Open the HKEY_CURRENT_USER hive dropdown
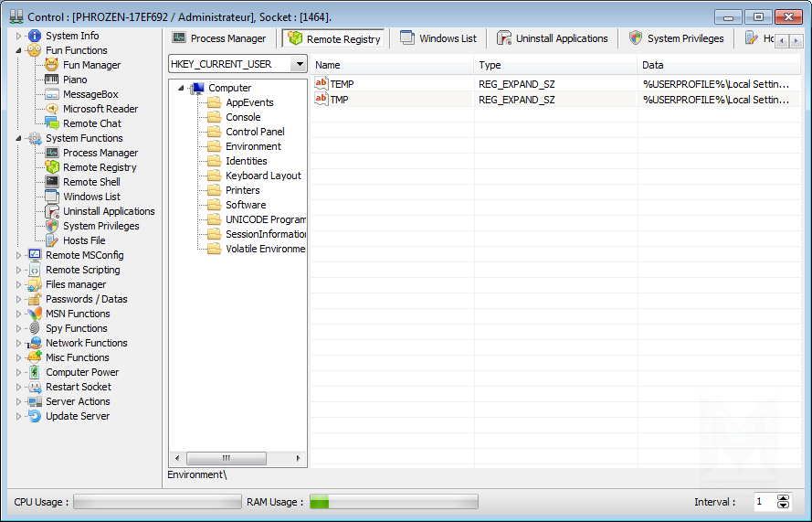Screen dimensions: 812x522 click(x=298, y=65)
